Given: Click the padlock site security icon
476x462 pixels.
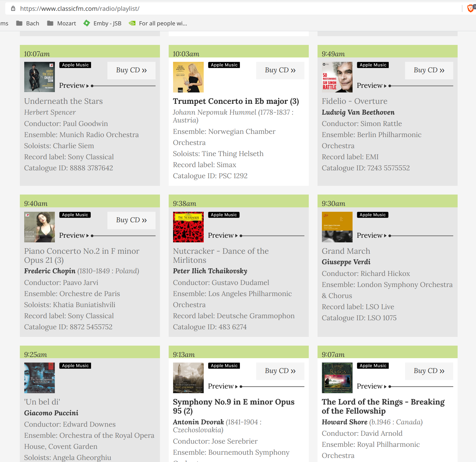Looking at the screenshot, I should (13, 8).
